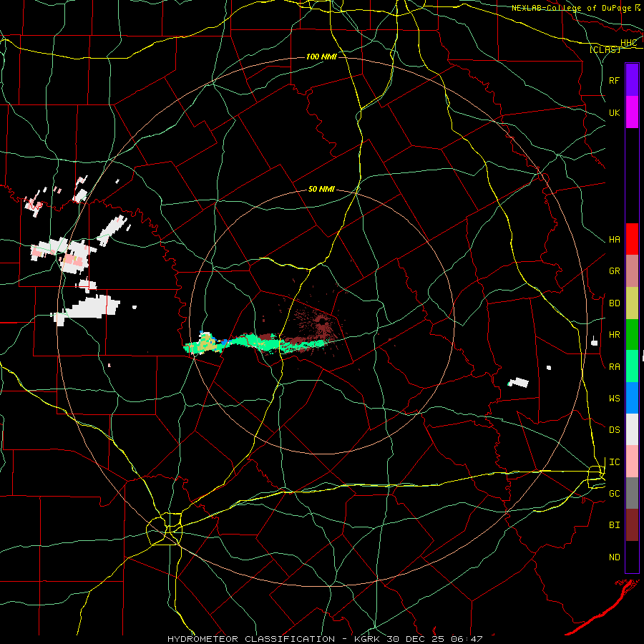Click the 50 NMI range ring label
The height and width of the screenshot is (644, 644).
[321, 189]
